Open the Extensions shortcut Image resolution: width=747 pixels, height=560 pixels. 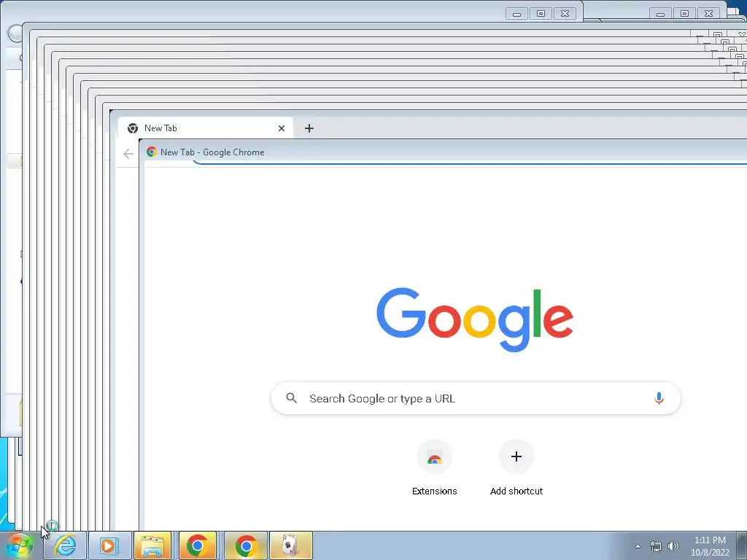pyautogui.click(x=435, y=456)
